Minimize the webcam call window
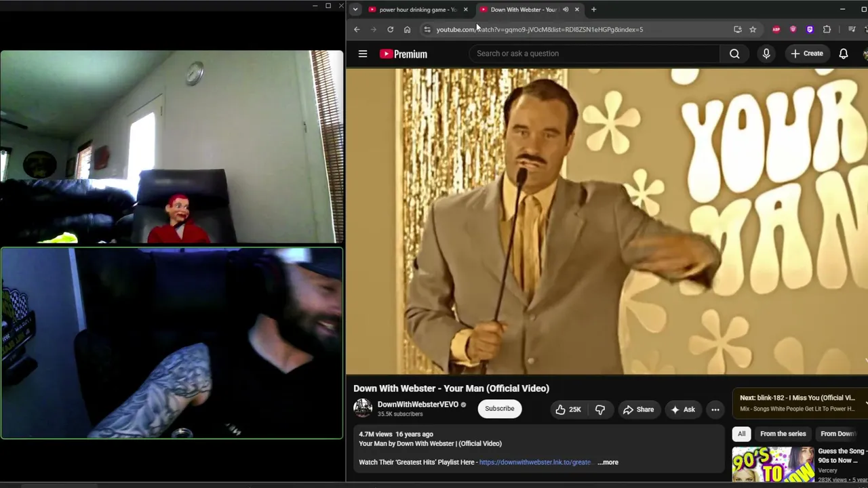The width and height of the screenshot is (868, 488). [315, 6]
